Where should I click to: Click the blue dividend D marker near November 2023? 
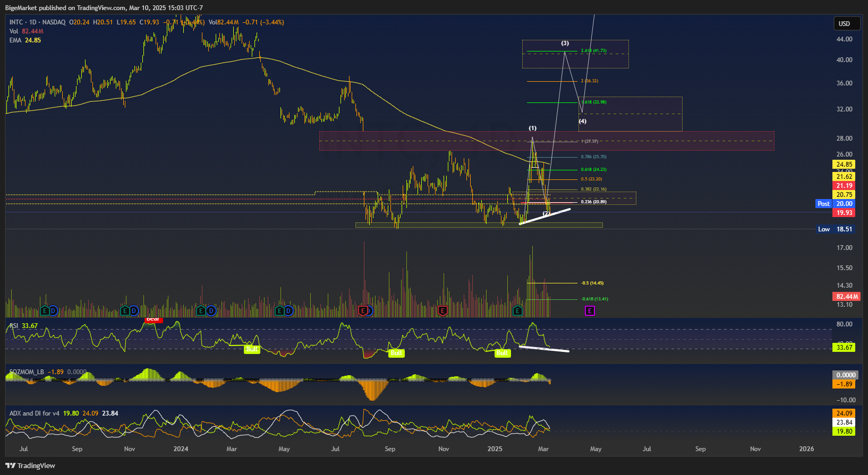pos(134,310)
